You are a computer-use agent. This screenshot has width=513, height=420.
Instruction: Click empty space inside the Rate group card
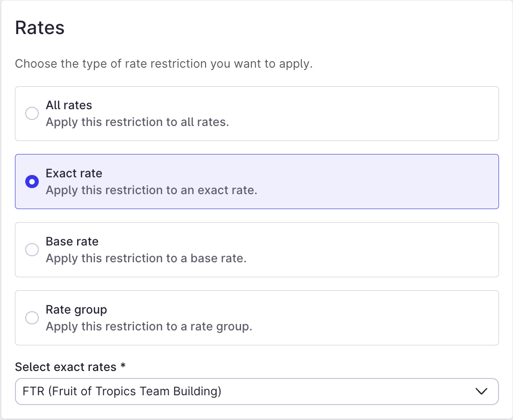click(360, 318)
